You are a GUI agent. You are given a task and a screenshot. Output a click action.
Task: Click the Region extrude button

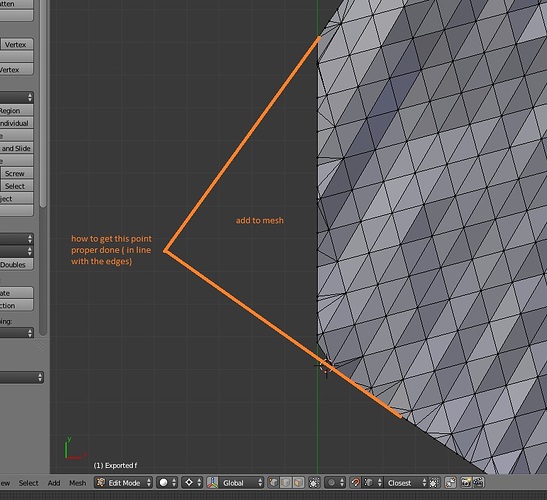[16, 111]
